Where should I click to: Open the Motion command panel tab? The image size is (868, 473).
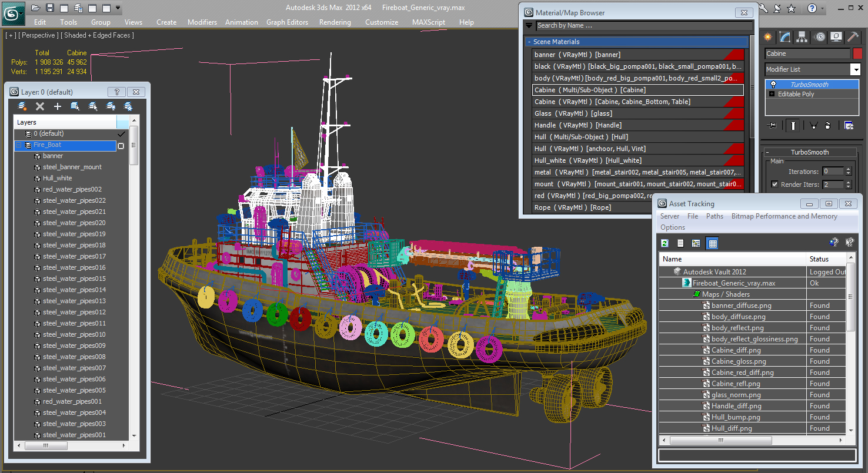coord(820,37)
